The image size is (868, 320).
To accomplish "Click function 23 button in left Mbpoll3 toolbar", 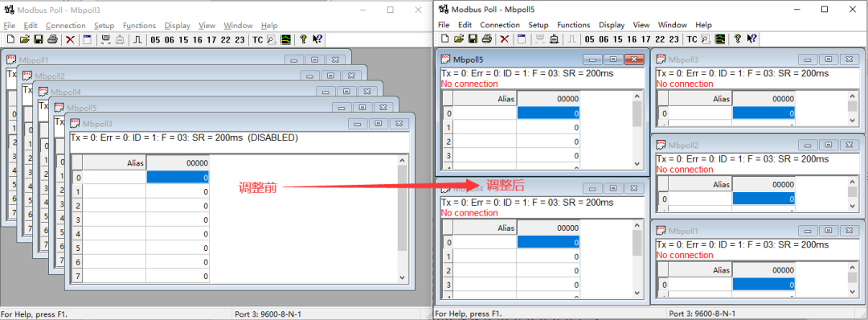I will [x=240, y=39].
